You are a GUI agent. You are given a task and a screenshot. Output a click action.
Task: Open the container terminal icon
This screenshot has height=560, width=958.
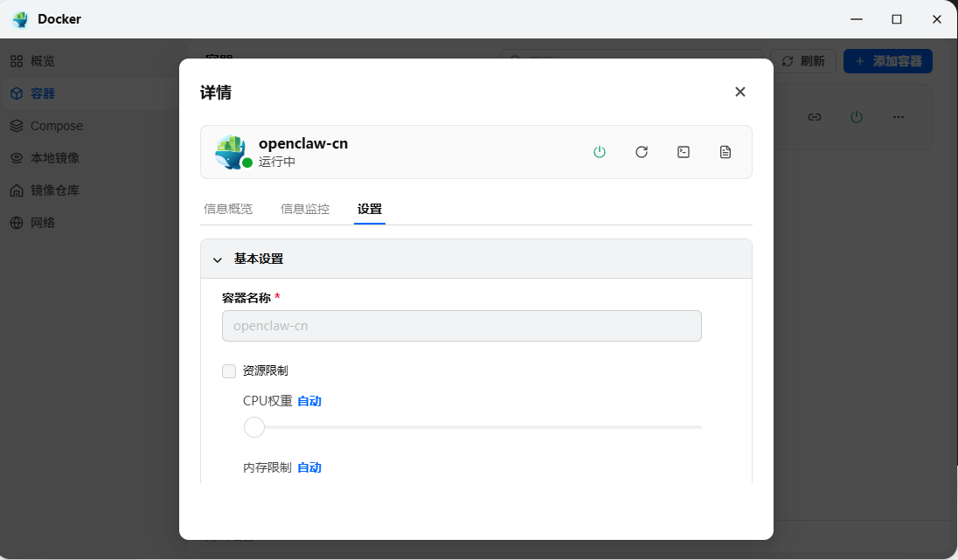coord(683,151)
